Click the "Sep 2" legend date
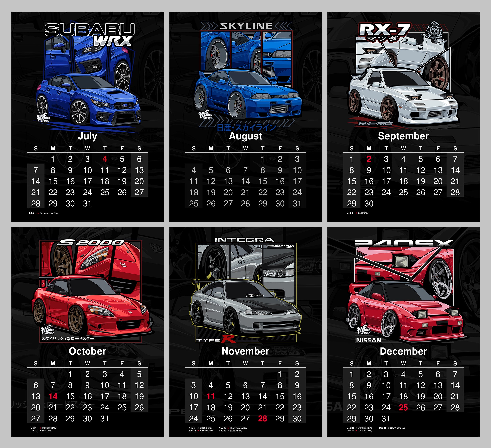The width and height of the screenshot is (491, 448). coord(350,213)
